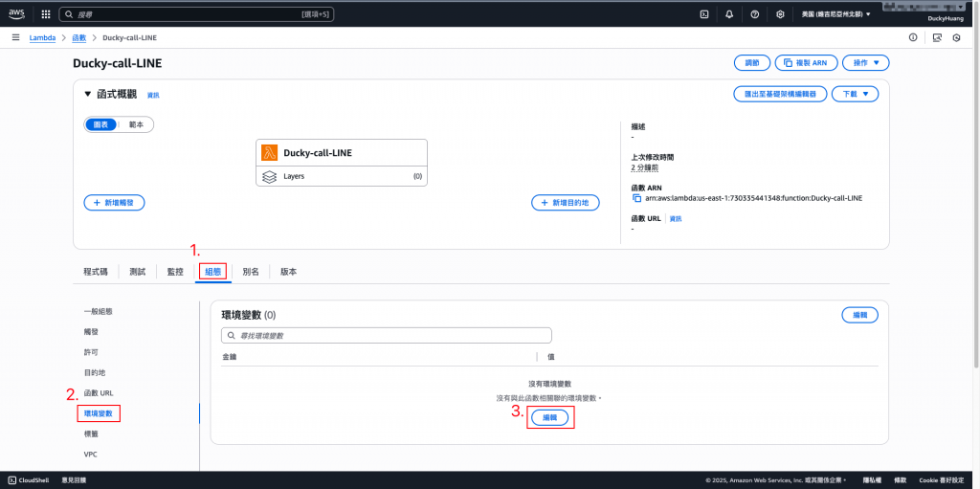
Task: Open 資訊 link next to 函數 URL
Action: [676, 219]
